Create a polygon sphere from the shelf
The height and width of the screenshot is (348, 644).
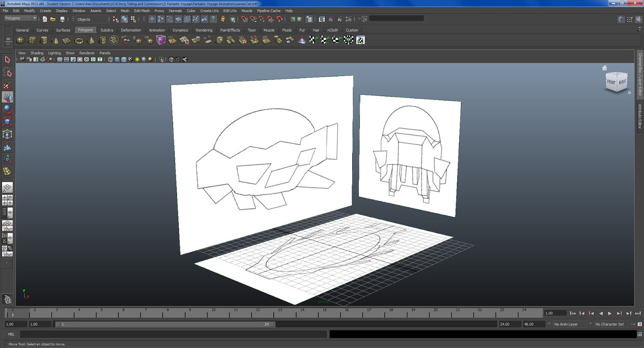click(20, 40)
